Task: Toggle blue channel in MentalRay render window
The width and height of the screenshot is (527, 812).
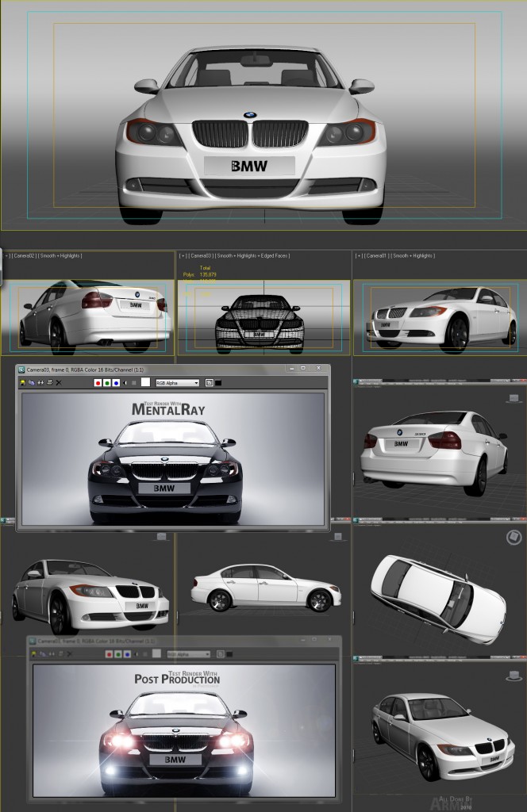Action: (116, 383)
